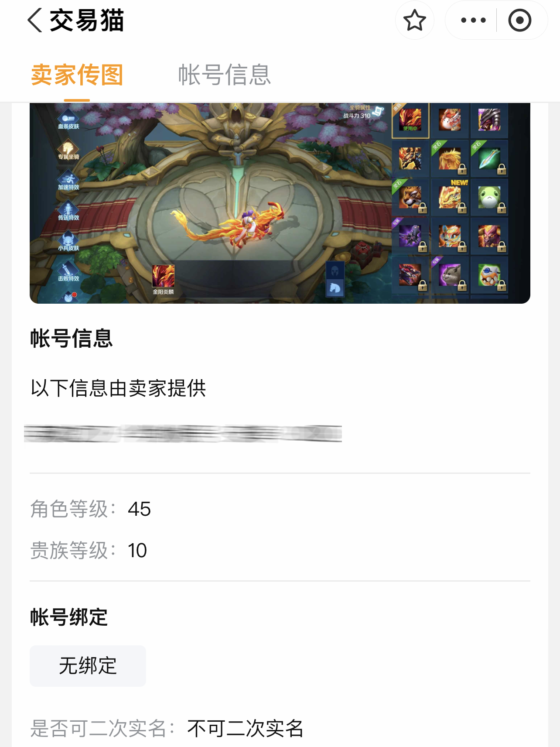This screenshot has height=747, width=560.
Task: Click the 交易猫 title text
Action: [87, 20]
